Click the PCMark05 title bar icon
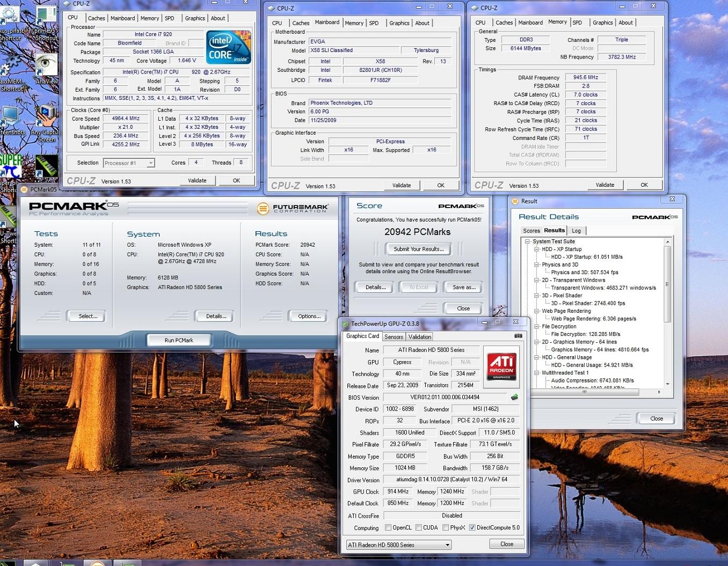 tap(24, 189)
